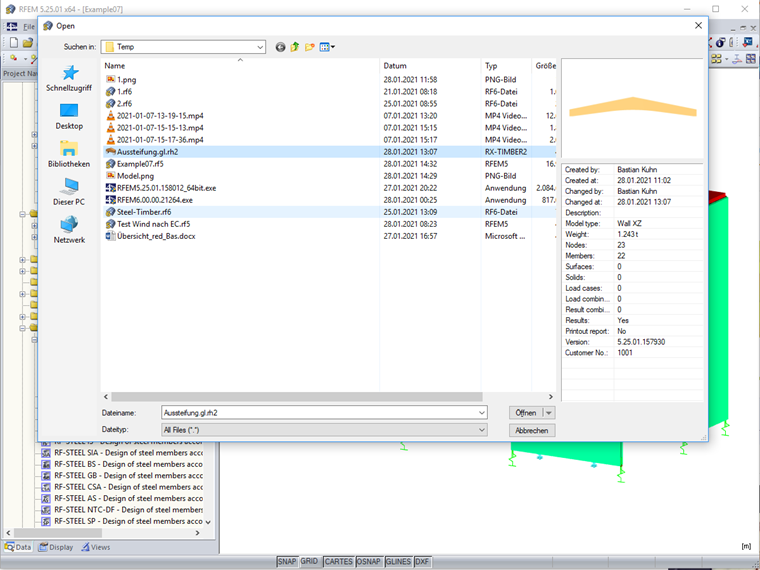Screen dimensions: 760x570
Task: Select video 2021-01-07-13-19-15.mp4
Action: [x=160, y=116]
